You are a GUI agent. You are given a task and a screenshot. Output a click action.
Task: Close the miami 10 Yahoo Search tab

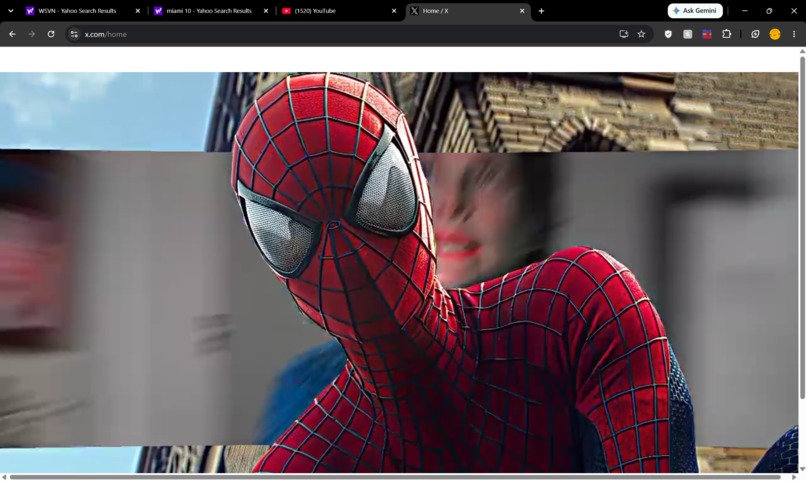tap(266, 11)
